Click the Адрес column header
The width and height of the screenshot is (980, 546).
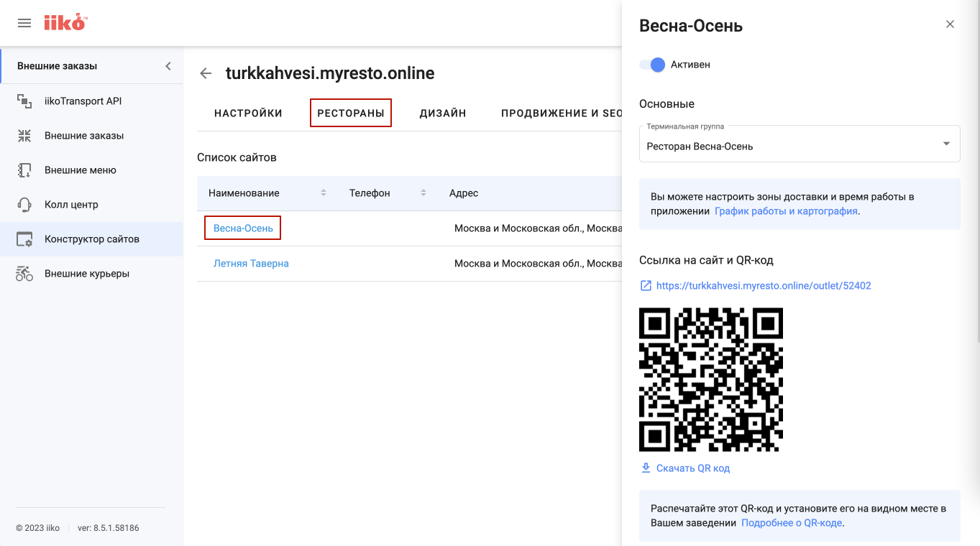coord(464,193)
